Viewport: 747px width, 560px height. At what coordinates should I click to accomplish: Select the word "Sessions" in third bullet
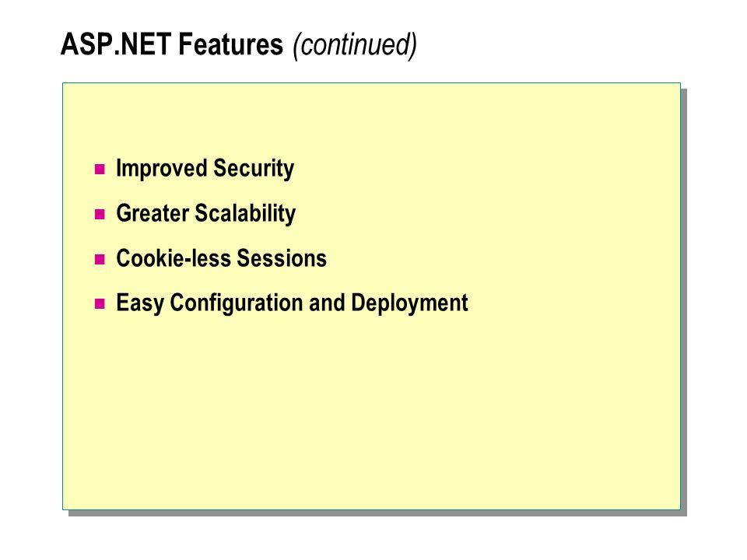point(282,258)
